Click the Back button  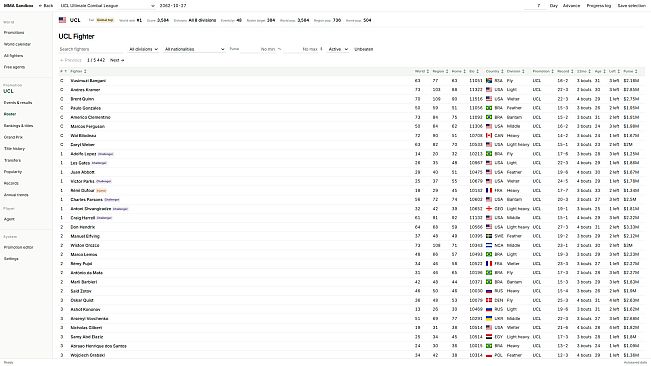point(46,6)
